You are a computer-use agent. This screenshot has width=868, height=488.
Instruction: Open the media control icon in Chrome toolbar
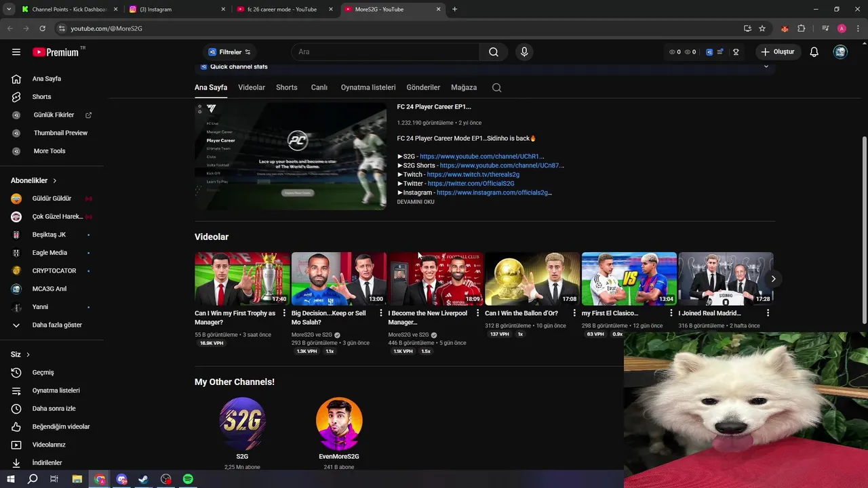pos(825,28)
